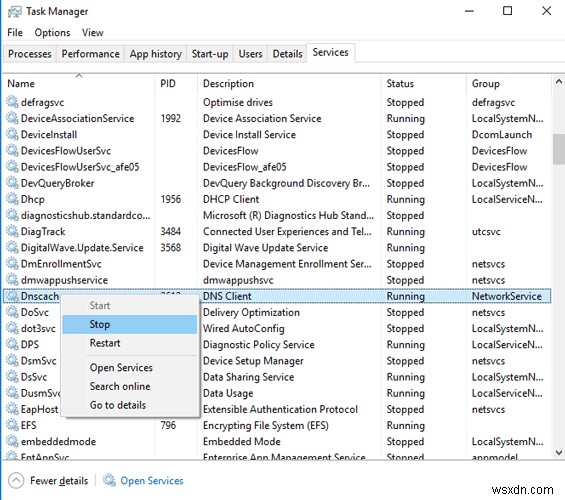The width and height of the screenshot is (565, 500).
Task: Click the gear icon beside dot3svc
Action: [12, 328]
